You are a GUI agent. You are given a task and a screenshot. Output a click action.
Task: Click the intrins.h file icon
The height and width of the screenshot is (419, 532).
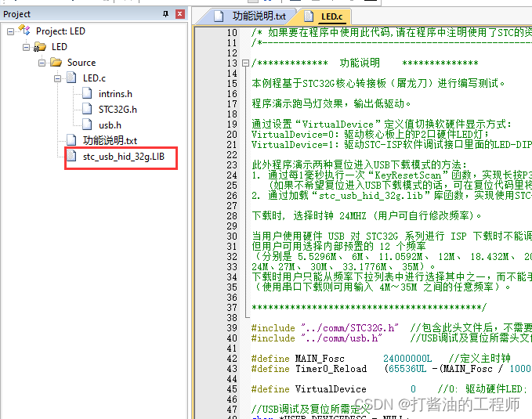click(87, 93)
